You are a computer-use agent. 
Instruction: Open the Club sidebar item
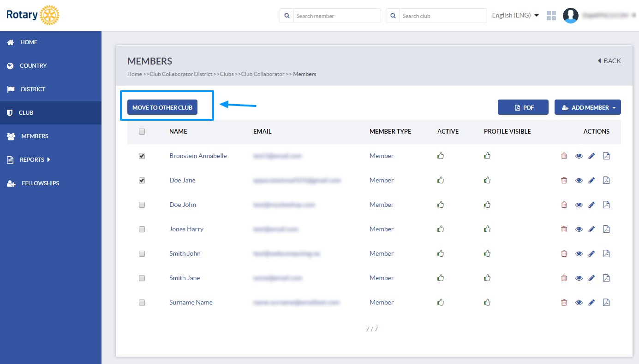click(x=51, y=113)
